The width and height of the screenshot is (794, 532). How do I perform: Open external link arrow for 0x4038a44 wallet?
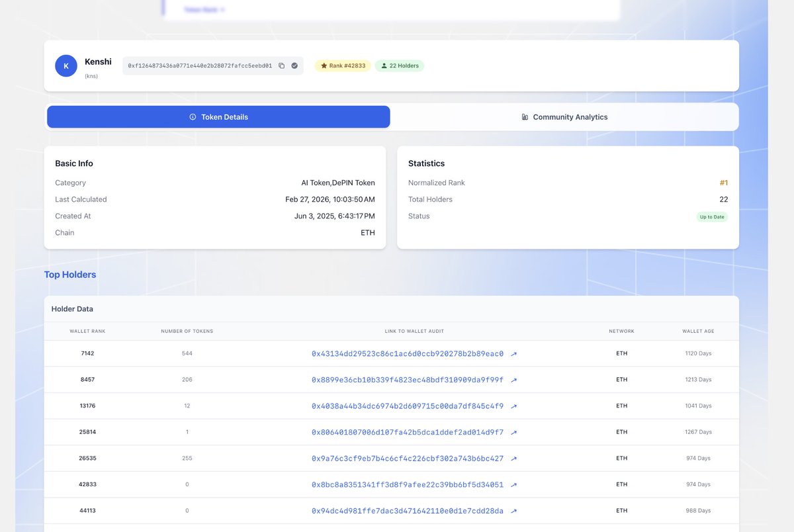tap(514, 406)
